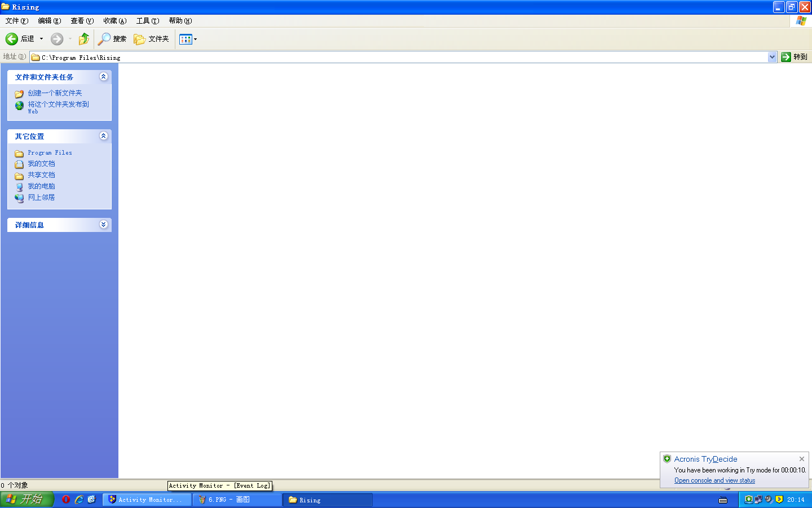Screen dimensions: 812x508
Task: Launch Internet Explorer from quick launch
Action: coord(79,500)
